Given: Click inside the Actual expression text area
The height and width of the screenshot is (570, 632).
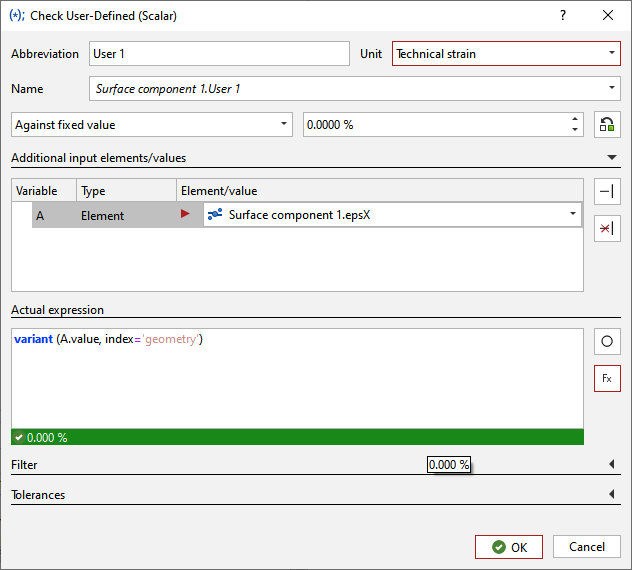Looking at the screenshot, I should pos(297,385).
